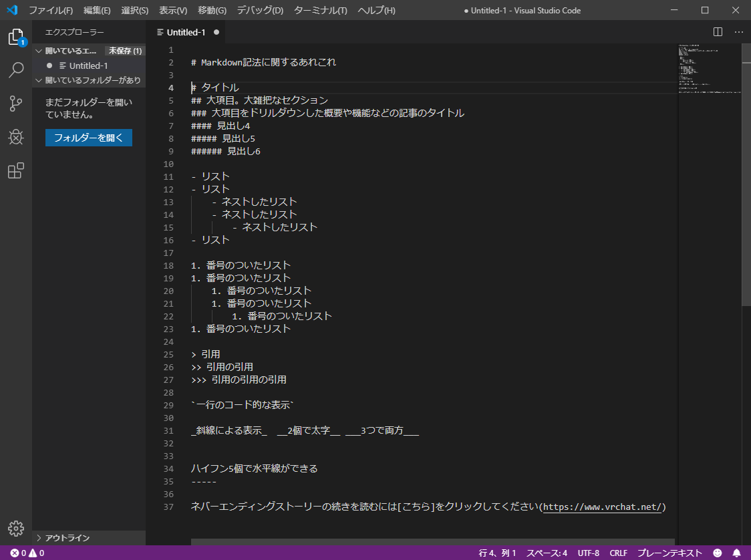Click line number 10 in the gutter
This screenshot has height=560, width=751.
tap(168, 164)
